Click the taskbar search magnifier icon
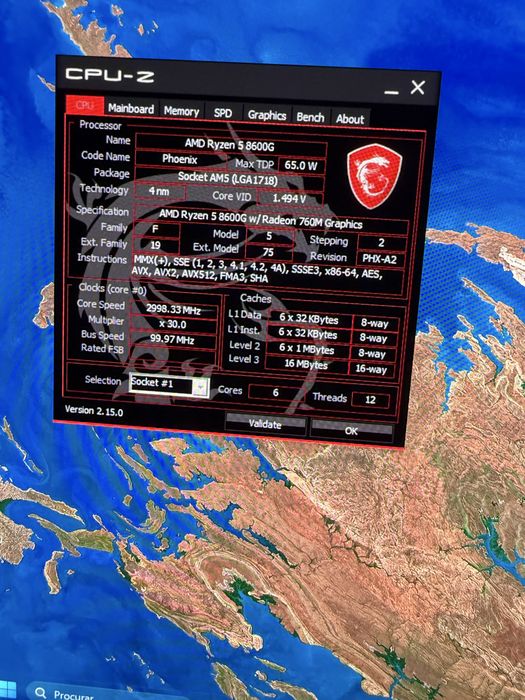Image resolution: width=525 pixels, height=700 pixels. pyautogui.click(x=41, y=693)
